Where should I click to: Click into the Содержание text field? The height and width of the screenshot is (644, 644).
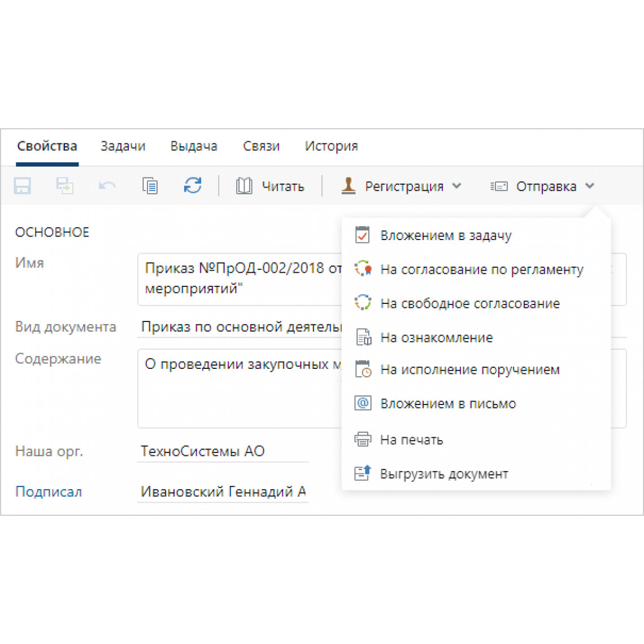[x=240, y=389]
